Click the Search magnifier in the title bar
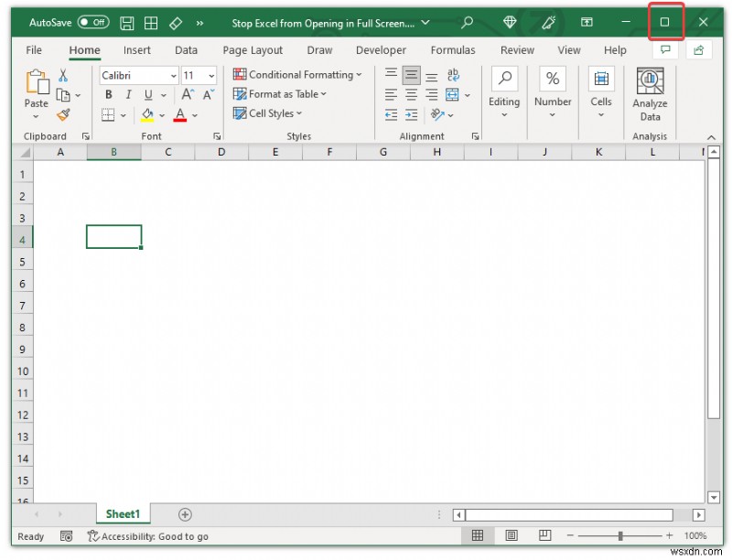The image size is (732, 560). point(467,21)
